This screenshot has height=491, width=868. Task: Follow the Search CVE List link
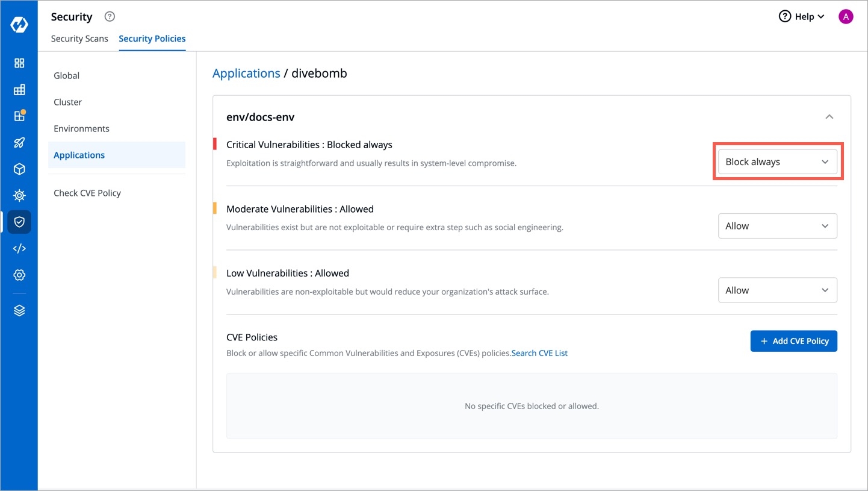539,353
